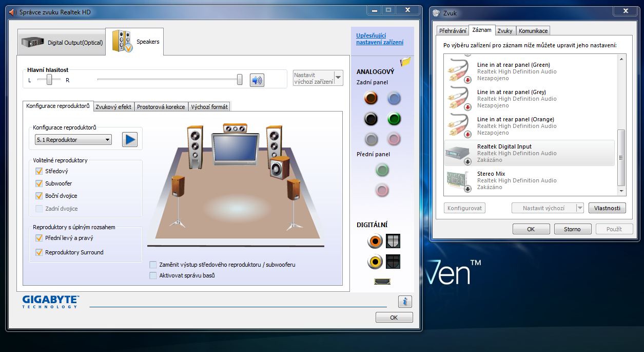Enable Zaměnit výstup středového reproduktoru checkbox
Viewport: 644px width, 352px height.
153,265
